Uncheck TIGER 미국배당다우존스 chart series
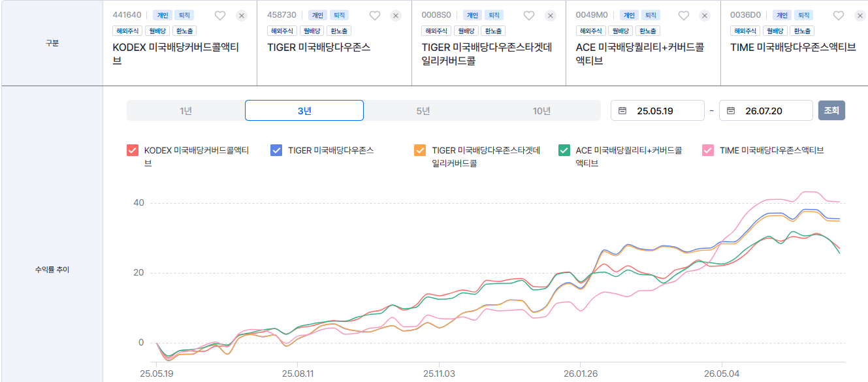Viewport: 868px width, 382px height. pyautogui.click(x=276, y=150)
